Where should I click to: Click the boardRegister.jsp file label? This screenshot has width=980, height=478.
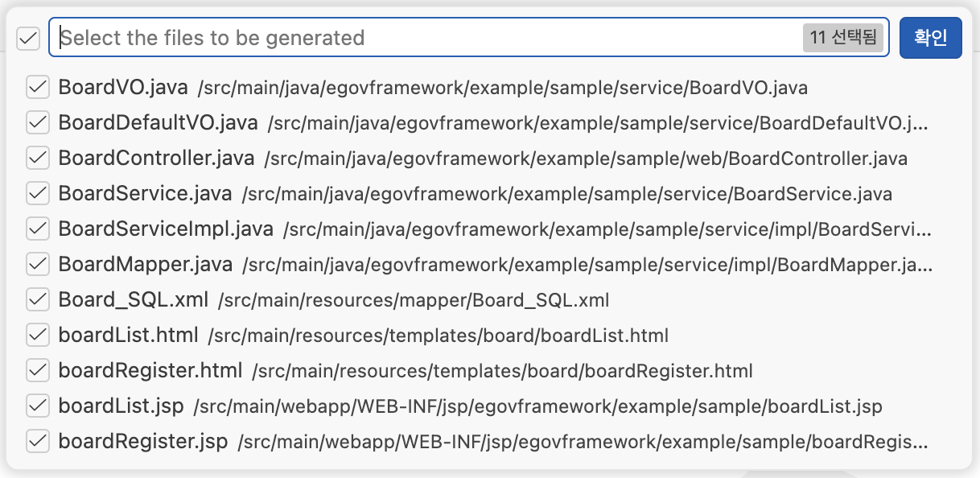pos(143,441)
